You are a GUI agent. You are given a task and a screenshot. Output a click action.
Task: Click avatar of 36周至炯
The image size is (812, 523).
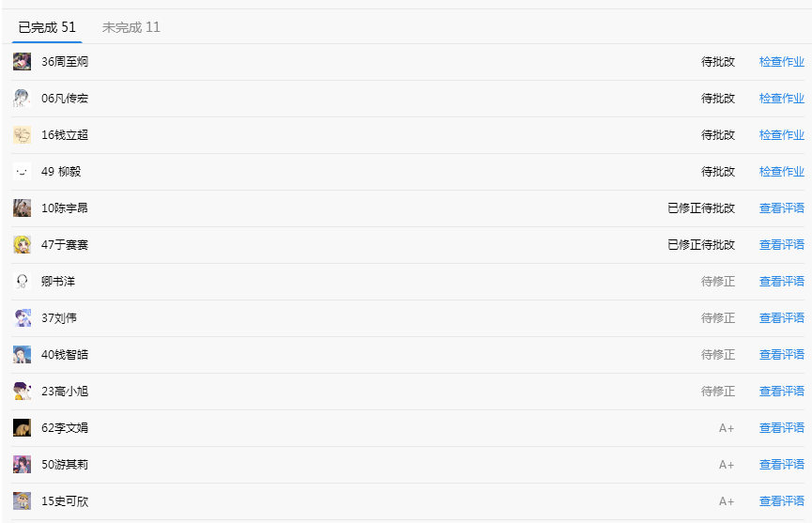pos(22,62)
